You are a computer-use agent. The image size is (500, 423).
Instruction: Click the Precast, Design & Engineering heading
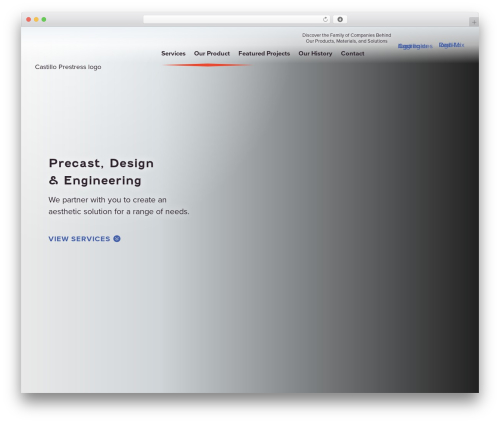tap(101, 172)
